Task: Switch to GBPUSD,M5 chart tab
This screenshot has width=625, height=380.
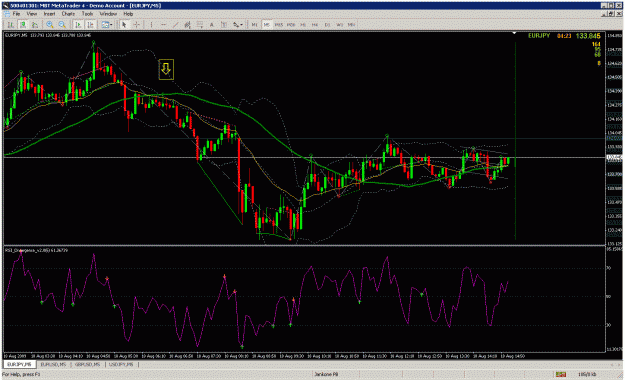Action: coord(87,364)
